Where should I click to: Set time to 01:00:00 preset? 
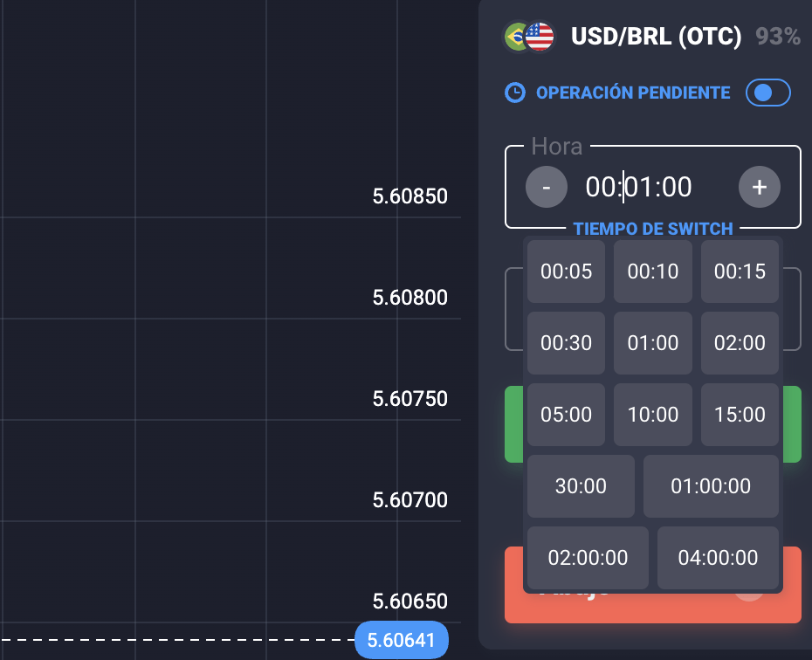coord(711,486)
